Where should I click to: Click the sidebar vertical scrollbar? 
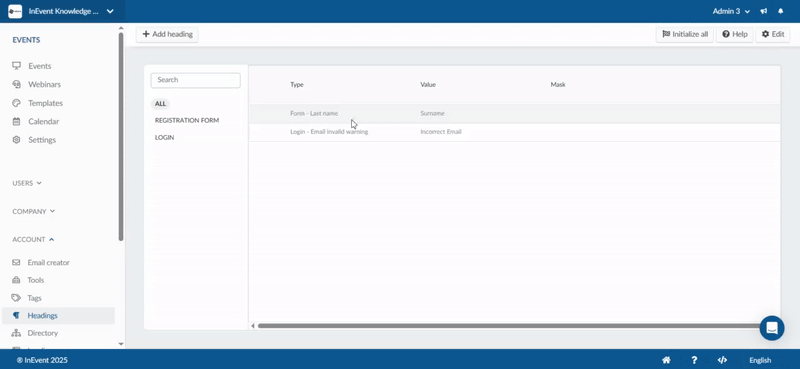pyautogui.click(x=121, y=136)
